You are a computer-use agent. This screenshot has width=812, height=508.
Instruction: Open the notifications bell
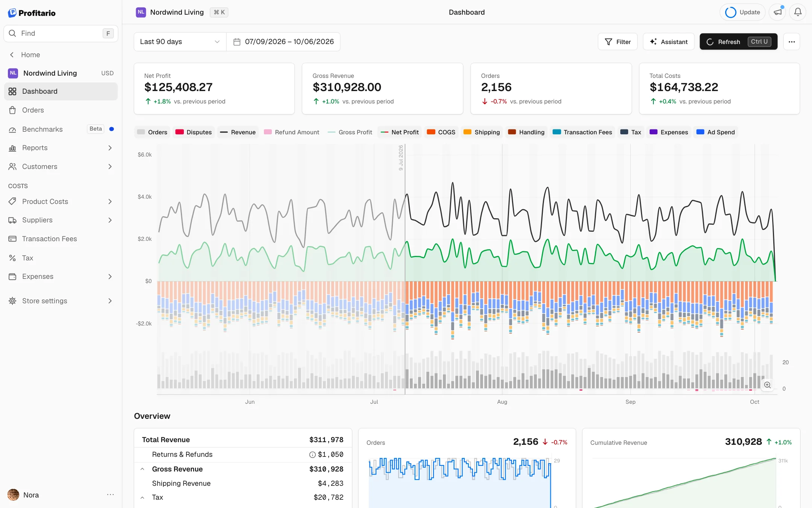pos(797,12)
